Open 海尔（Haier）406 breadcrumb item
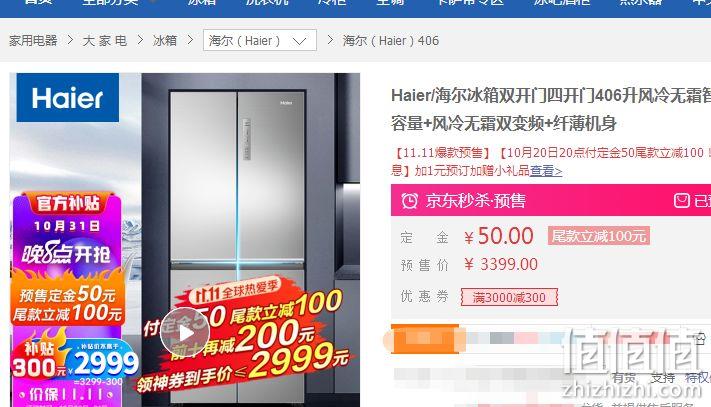 pyautogui.click(x=391, y=40)
